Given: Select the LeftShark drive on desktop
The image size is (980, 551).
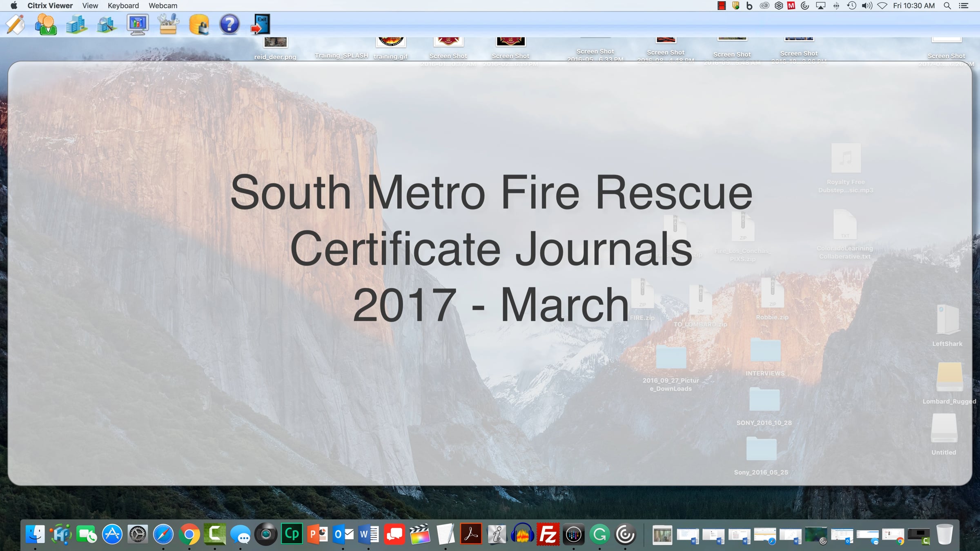Looking at the screenshot, I should click(x=947, y=320).
